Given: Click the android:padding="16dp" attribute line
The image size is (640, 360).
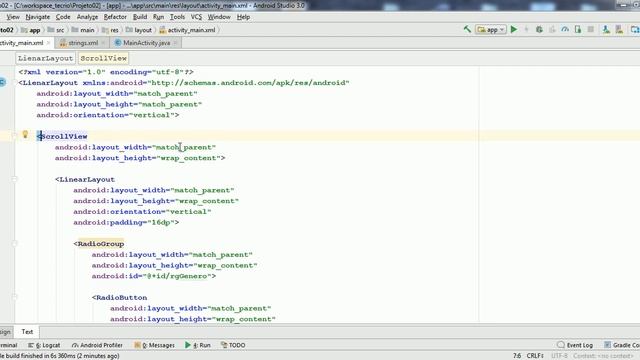Looking at the screenshot, I should click(126, 222).
